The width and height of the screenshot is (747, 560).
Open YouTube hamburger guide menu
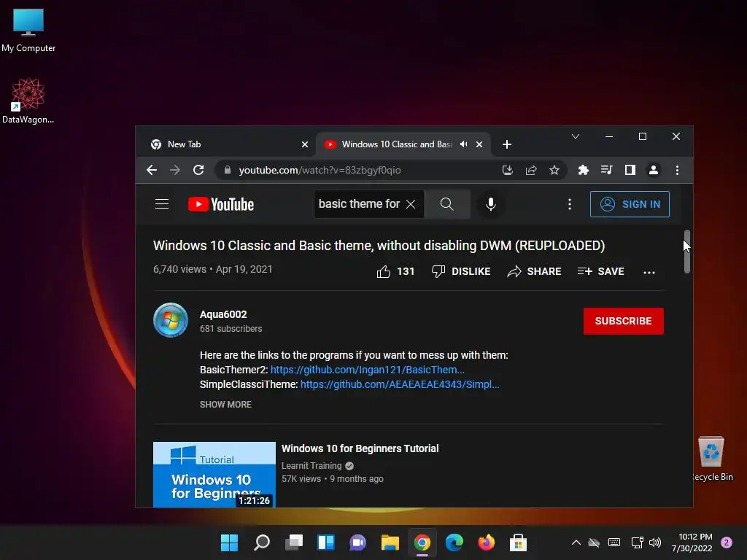(x=162, y=204)
